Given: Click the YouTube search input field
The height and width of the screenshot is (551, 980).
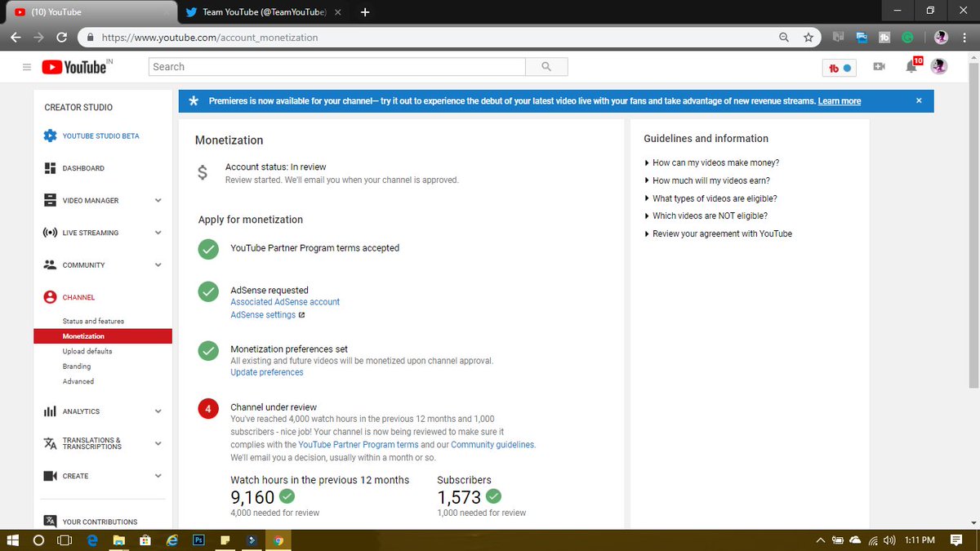Looking at the screenshot, I should pyautogui.click(x=337, y=67).
